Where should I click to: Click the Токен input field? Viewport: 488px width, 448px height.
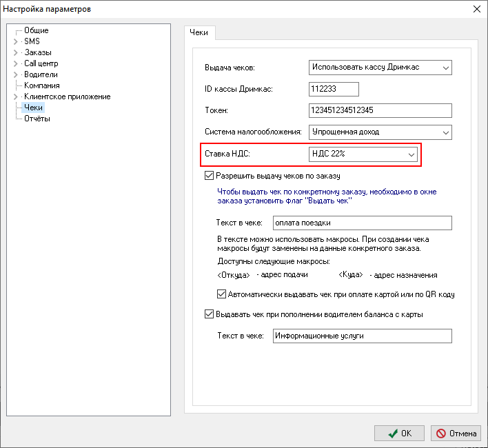click(380, 110)
